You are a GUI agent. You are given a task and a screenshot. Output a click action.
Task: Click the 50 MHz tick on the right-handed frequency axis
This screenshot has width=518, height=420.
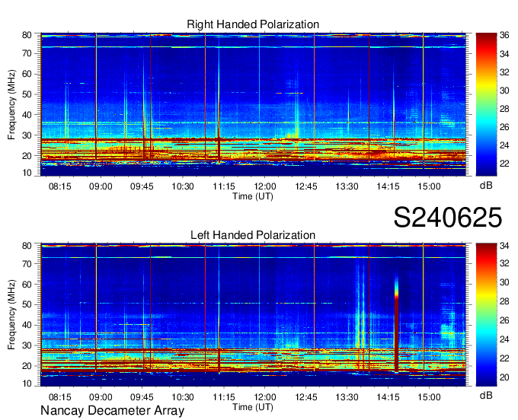[x=27, y=94]
